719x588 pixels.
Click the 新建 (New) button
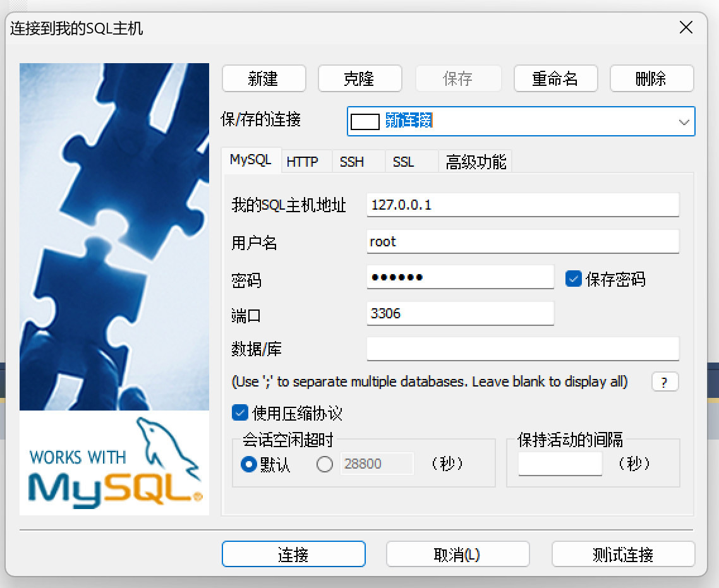point(263,78)
